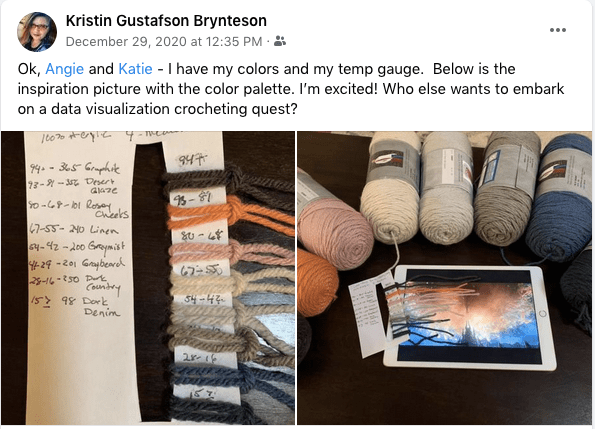The height and width of the screenshot is (429, 595).
Task: Open the December 29, 2020 timestamp link
Action: pos(164,41)
